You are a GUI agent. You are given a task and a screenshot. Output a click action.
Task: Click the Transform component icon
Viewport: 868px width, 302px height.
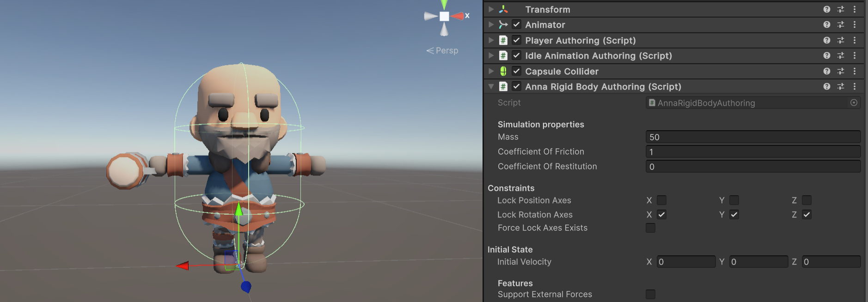(503, 9)
